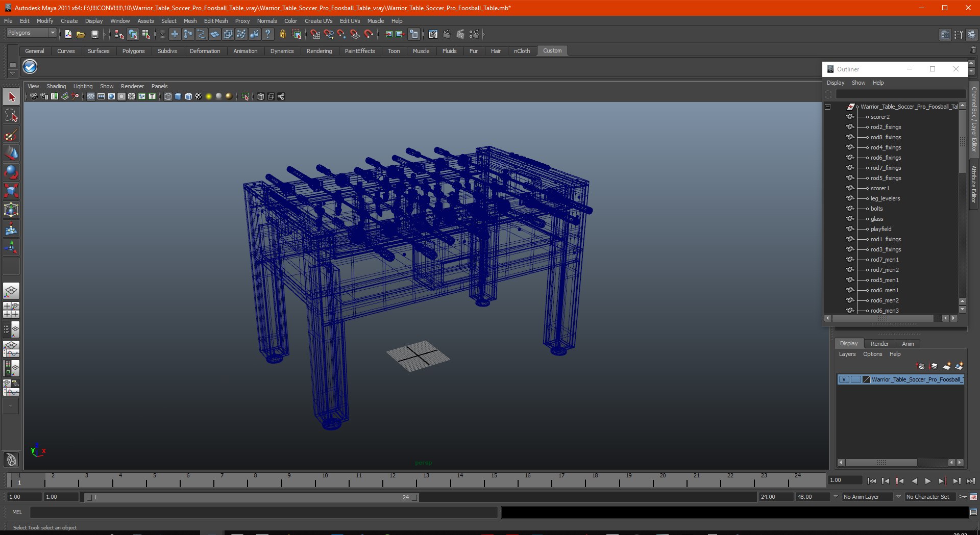Toggle the layer display type box
Viewport: 980px width, 535px height.
pyautogui.click(x=856, y=379)
